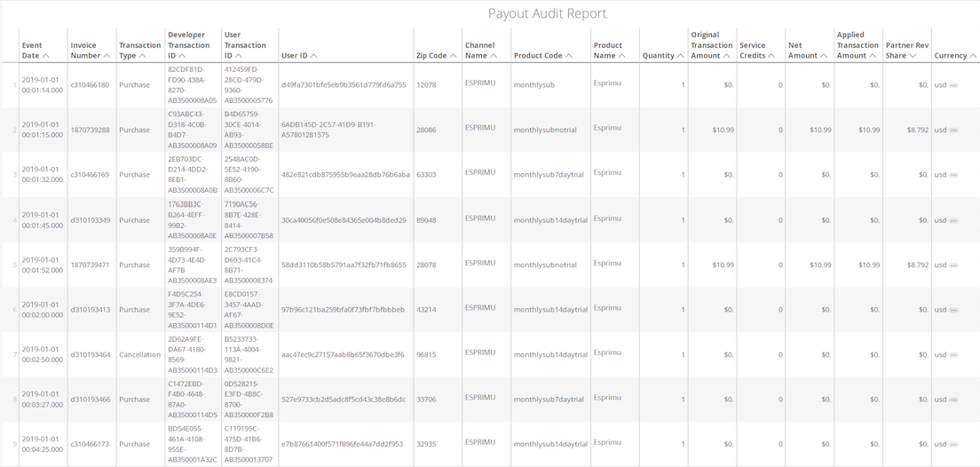This screenshot has width=980, height=467.
Task: Select the Original Transaction Amount column header
Action: click(x=711, y=45)
